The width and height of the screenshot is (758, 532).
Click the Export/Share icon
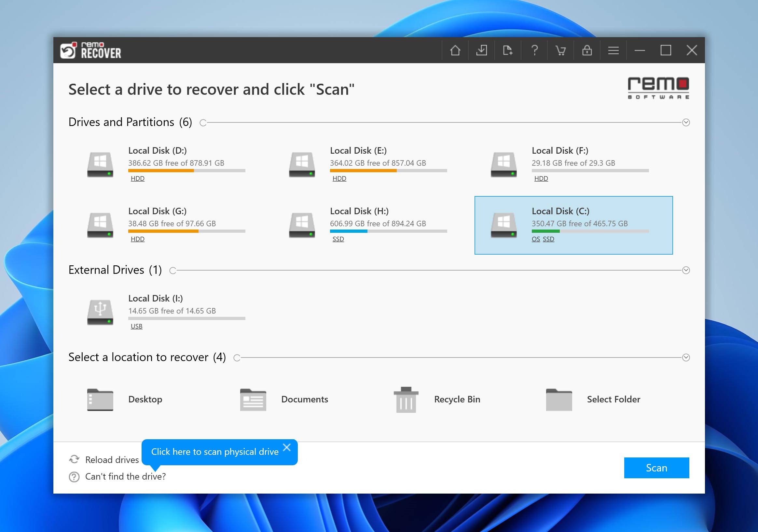508,50
